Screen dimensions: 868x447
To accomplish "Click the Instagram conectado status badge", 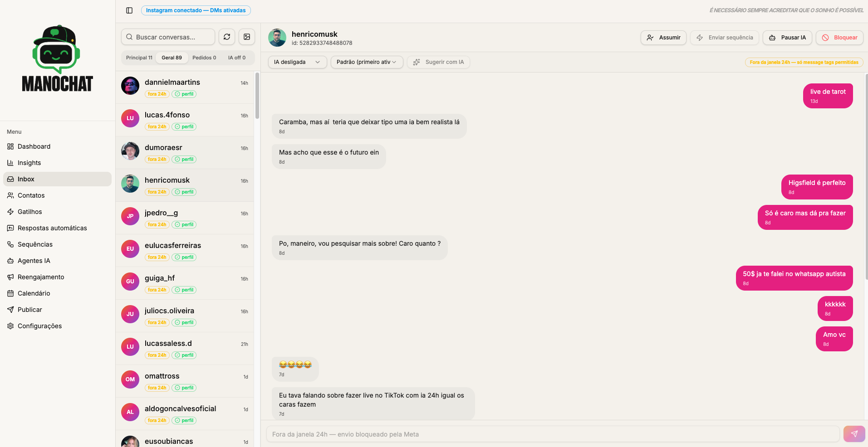I will [196, 10].
